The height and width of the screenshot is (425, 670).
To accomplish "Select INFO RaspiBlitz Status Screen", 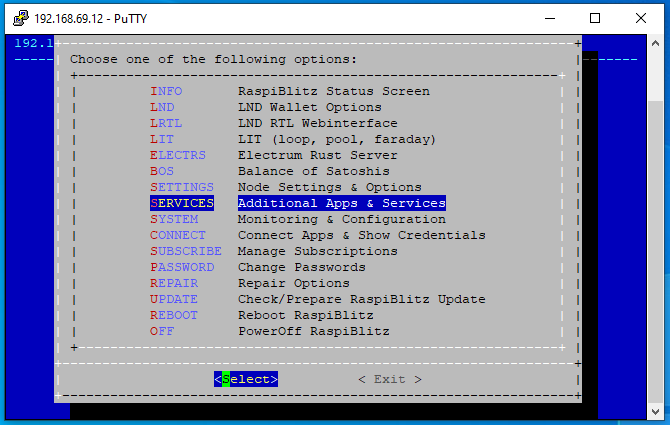I will click(x=290, y=91).
